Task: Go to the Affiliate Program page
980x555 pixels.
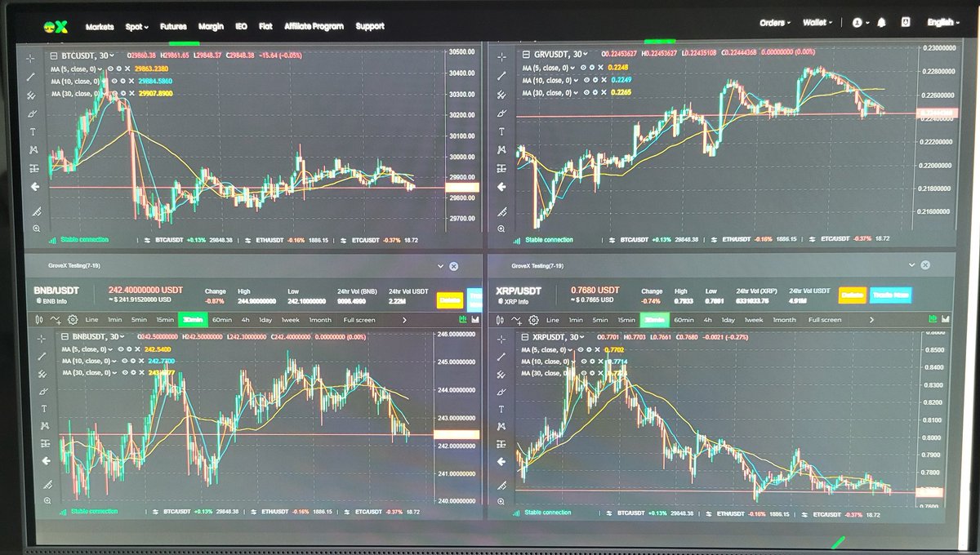Action: tap(314, 26)
